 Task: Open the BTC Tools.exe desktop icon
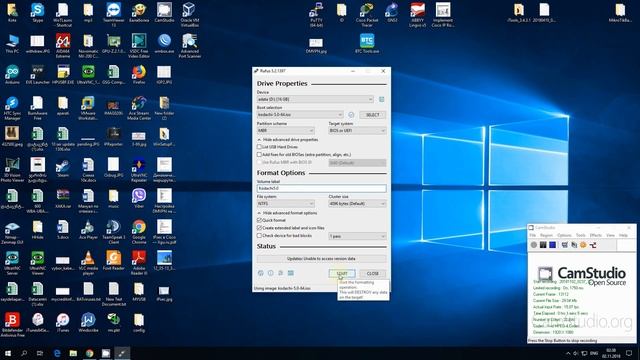click(x=367, y=44)
